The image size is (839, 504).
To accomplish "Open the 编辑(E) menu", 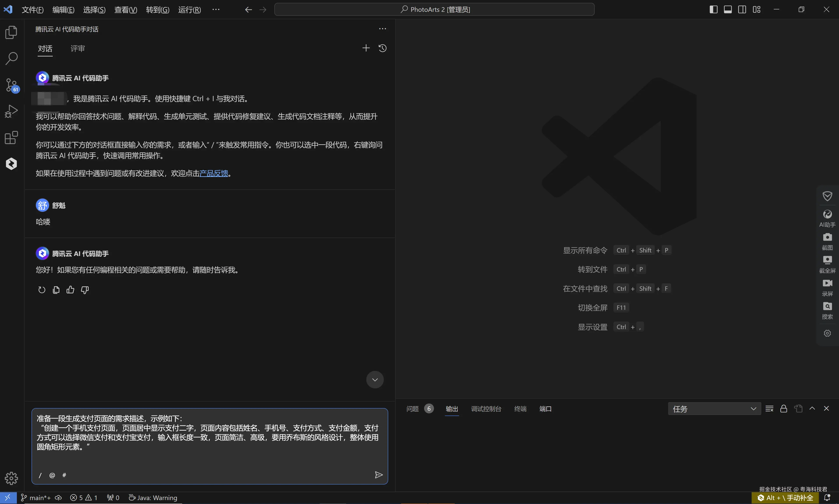I will pyautogui.click(x=63, y=9).
